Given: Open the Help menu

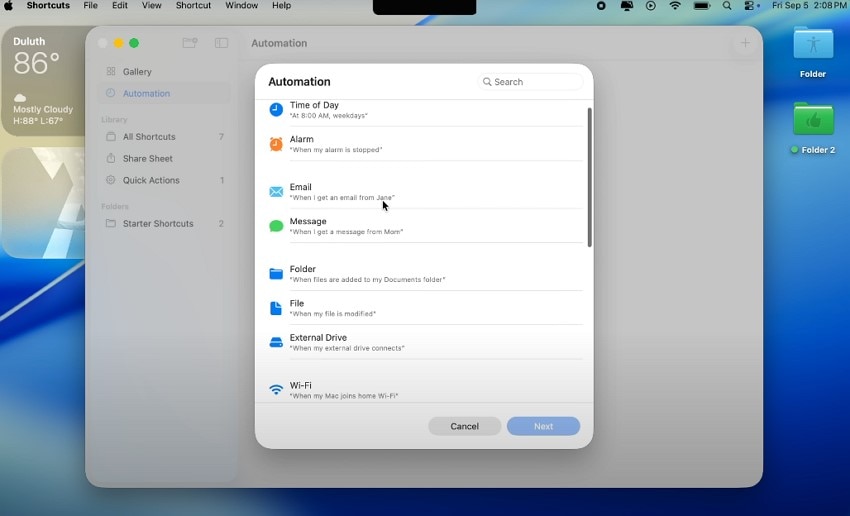Looking at the screenshot, I should coord(282,5).
